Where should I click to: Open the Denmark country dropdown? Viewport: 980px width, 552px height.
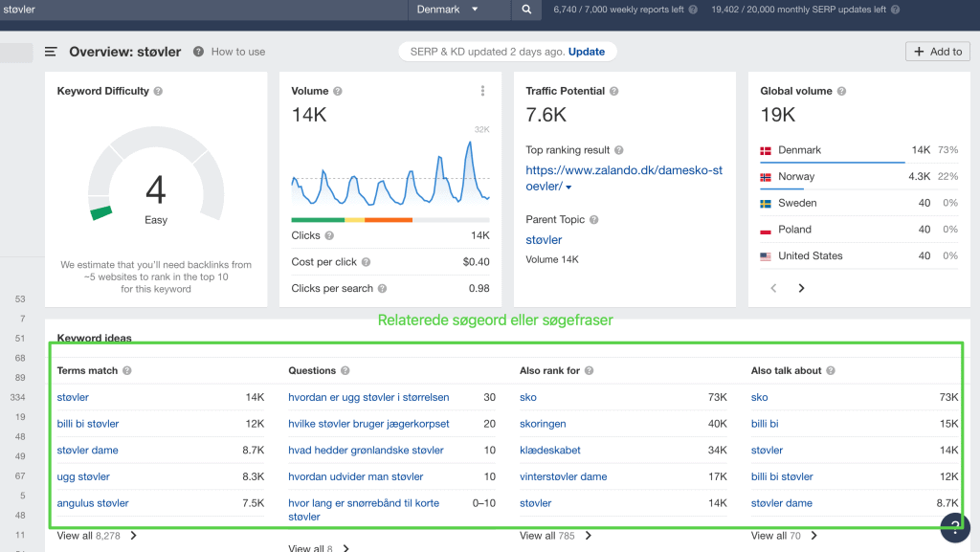click(448, 10)
